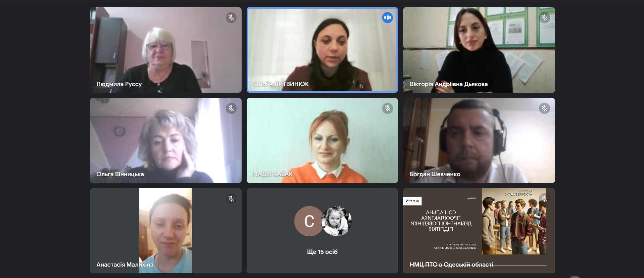Click muted mic icon on НМЦ ПТО presentation tile
The height and width of the screenshot is (278, 644).
(544, 199)
